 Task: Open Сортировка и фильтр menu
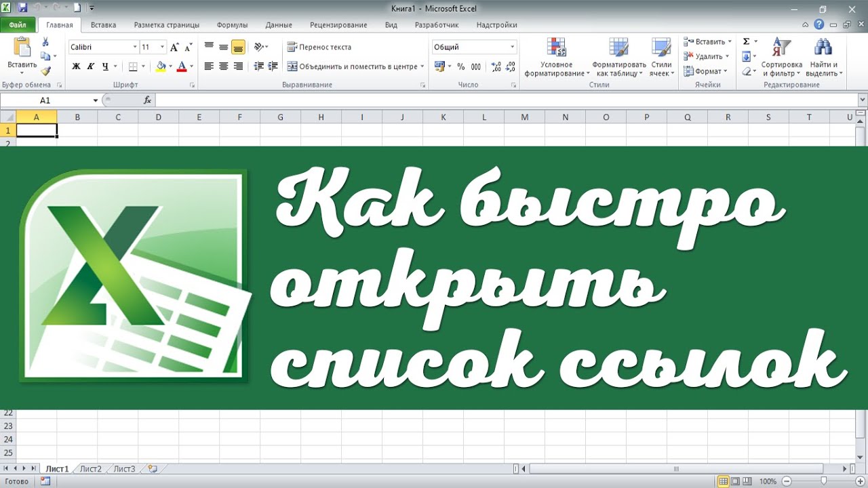781,57
